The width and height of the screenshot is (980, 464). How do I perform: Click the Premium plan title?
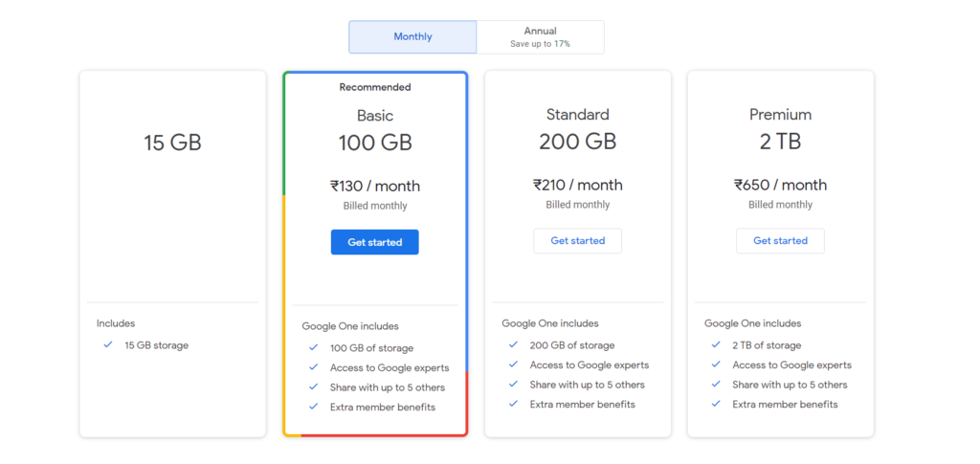(x=780, y=115)
